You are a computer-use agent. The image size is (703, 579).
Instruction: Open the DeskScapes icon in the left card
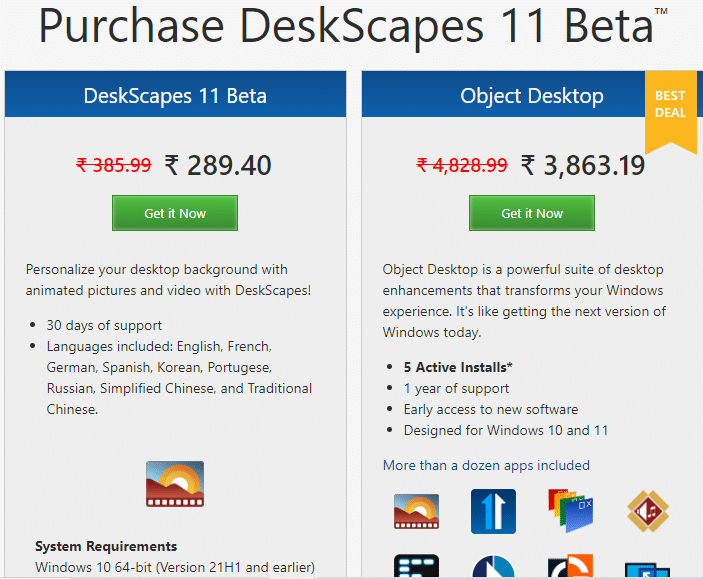coord(175,484)
